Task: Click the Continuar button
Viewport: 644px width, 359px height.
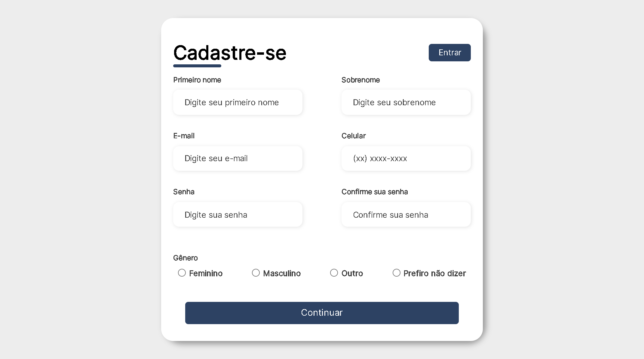Action: 322,313
